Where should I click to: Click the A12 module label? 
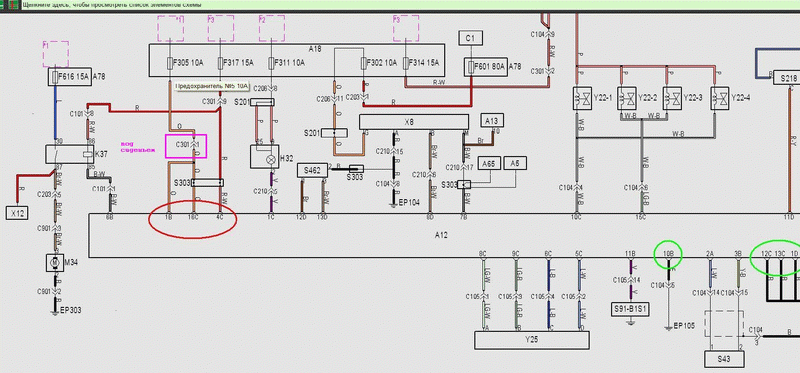[x=441, y=235]
